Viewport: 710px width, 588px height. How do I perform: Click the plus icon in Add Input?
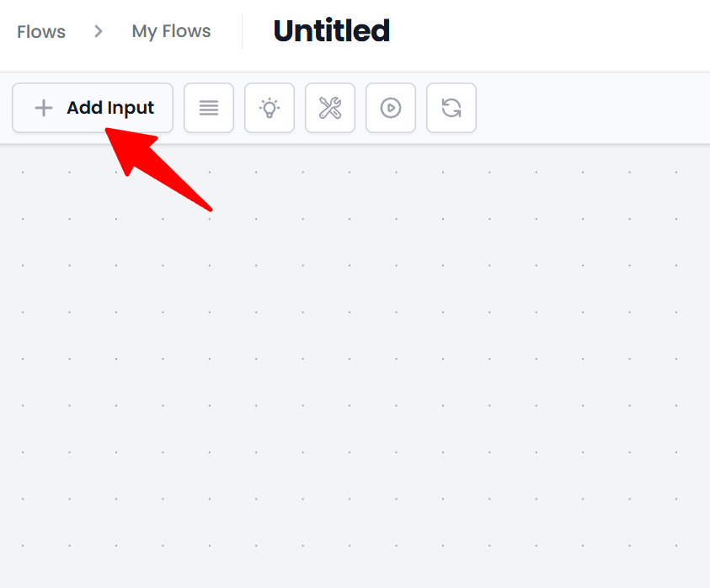click(x=43, y=108)
